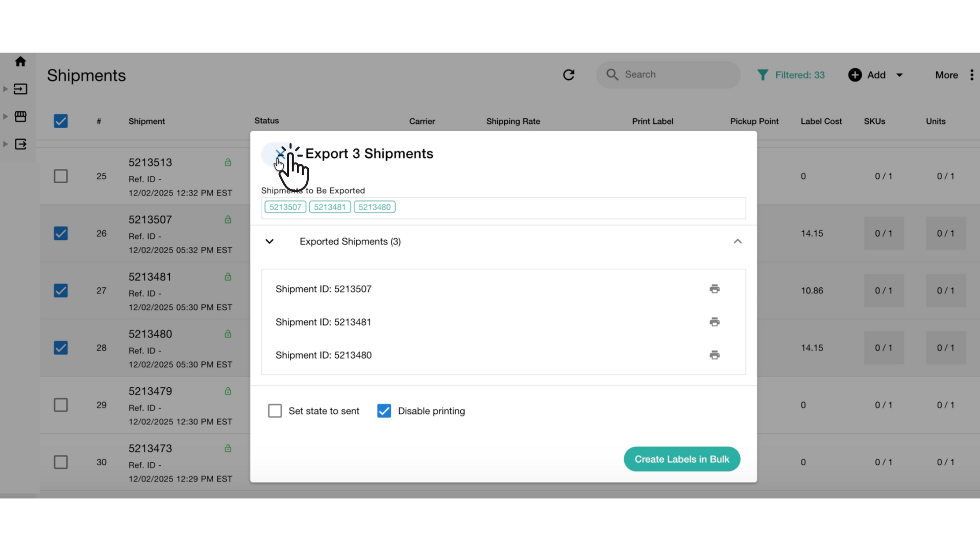
Task: Refresh the shipments list
Action: pos(569,74)
